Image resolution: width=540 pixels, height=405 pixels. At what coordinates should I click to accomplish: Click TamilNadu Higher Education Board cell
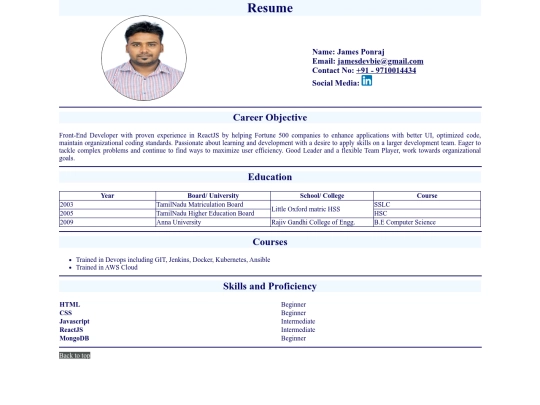[x=213, y=214]
